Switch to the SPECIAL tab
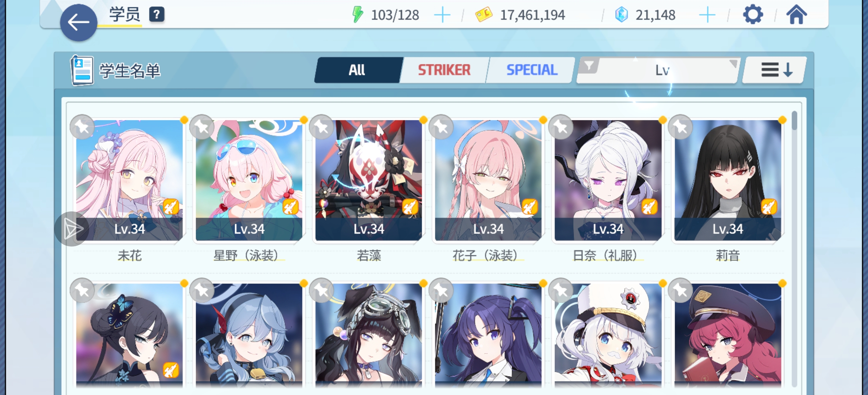This screenshot has width=868, height=395. pos(532,70)
